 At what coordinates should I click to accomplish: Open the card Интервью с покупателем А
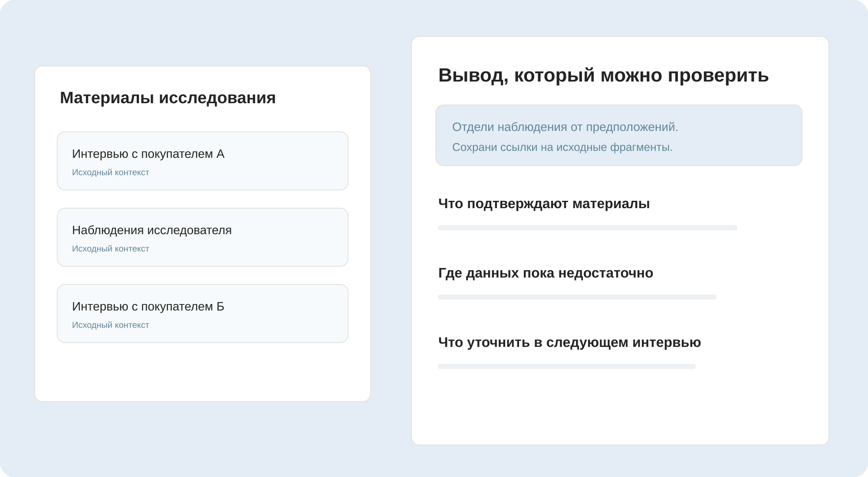(x=203, y=161)
